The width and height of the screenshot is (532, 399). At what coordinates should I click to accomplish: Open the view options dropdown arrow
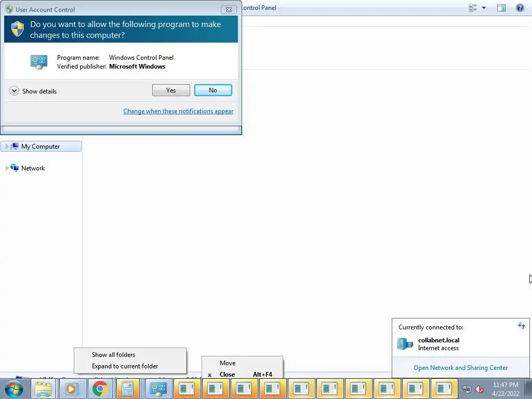pos(484,8)
